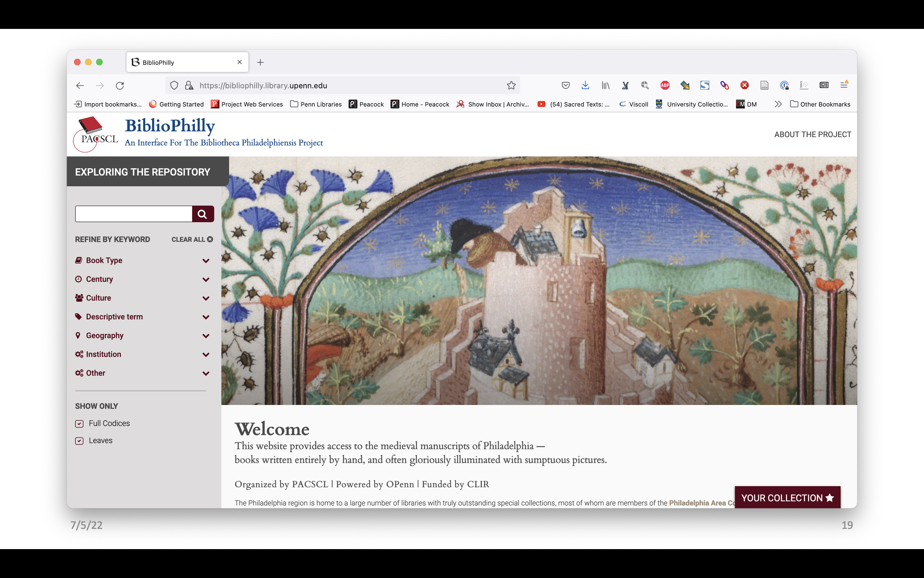Click the magnifier zoom extension icon
924x578 pixels.
point(645,86)
